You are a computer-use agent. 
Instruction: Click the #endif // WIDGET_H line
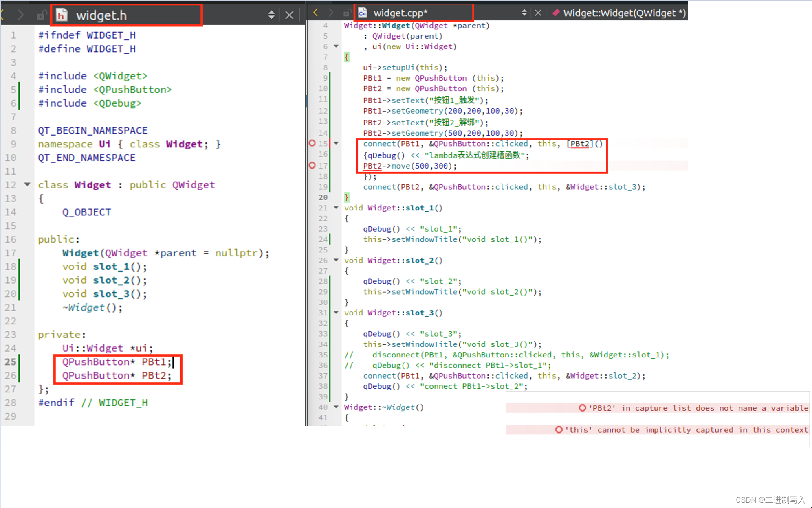[93, 403]
